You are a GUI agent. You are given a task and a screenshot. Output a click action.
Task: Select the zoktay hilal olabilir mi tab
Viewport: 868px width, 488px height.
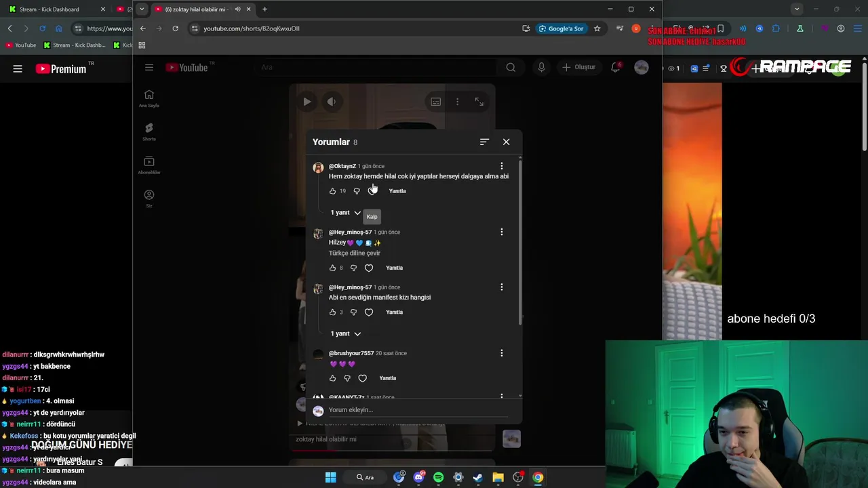click(x=202, y=9)
